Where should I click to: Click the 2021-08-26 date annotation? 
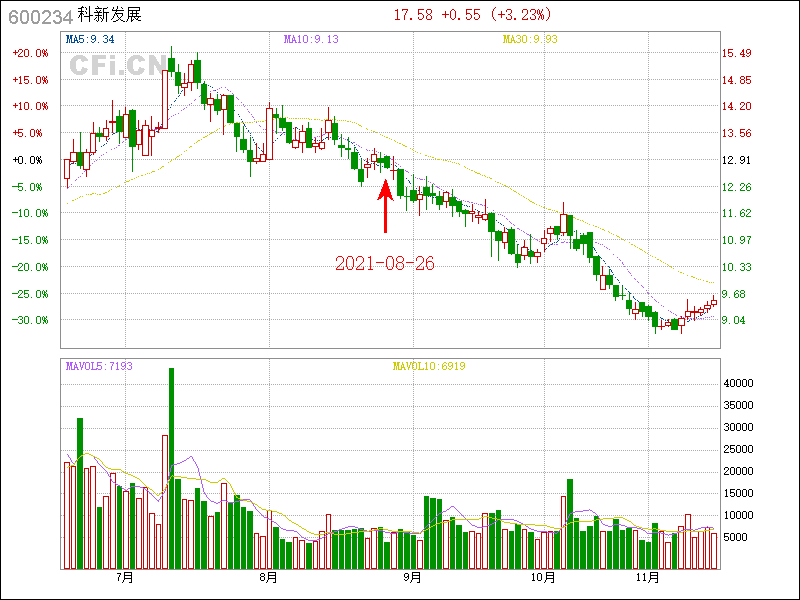point(384,263)
